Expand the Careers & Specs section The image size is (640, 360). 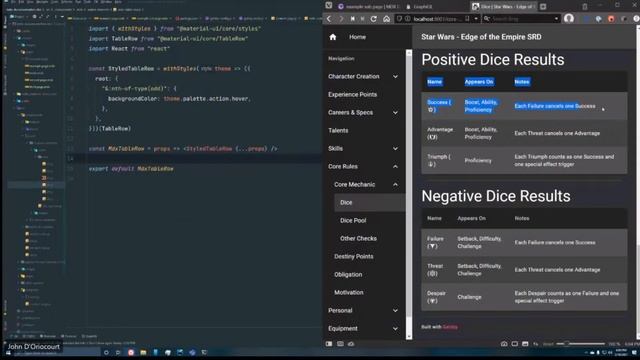pyautogui.click(x=395, y=113)
